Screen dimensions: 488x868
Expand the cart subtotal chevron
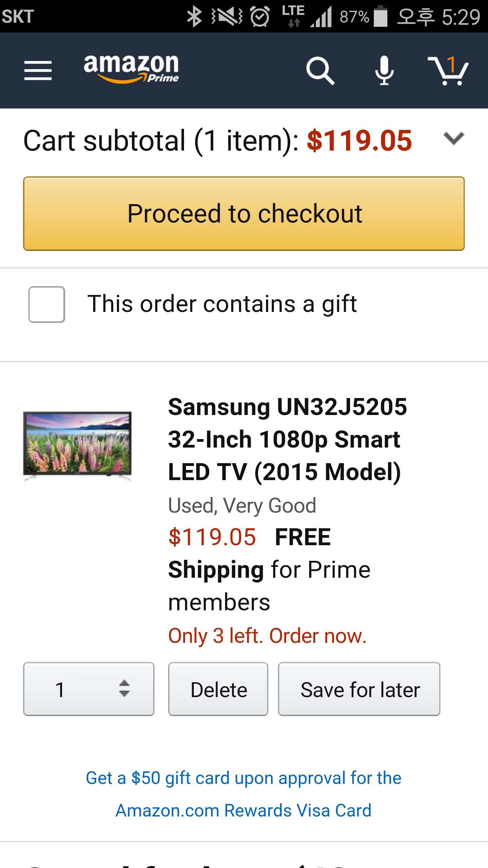click(x=453, y=138)
